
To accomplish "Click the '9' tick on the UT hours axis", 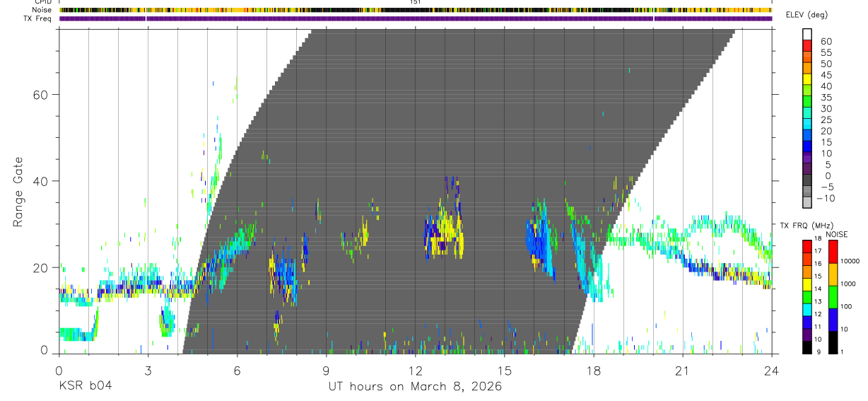I will pos(326,370).
